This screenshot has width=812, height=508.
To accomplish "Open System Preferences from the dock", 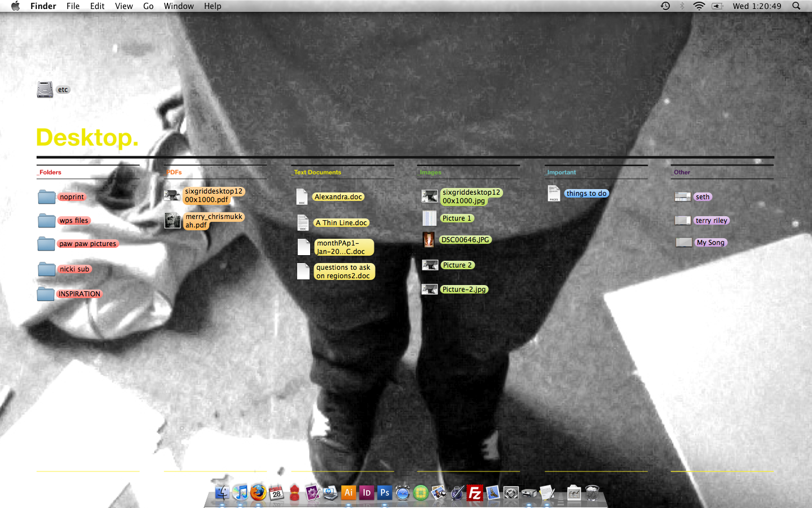I will tap(511, 493).
